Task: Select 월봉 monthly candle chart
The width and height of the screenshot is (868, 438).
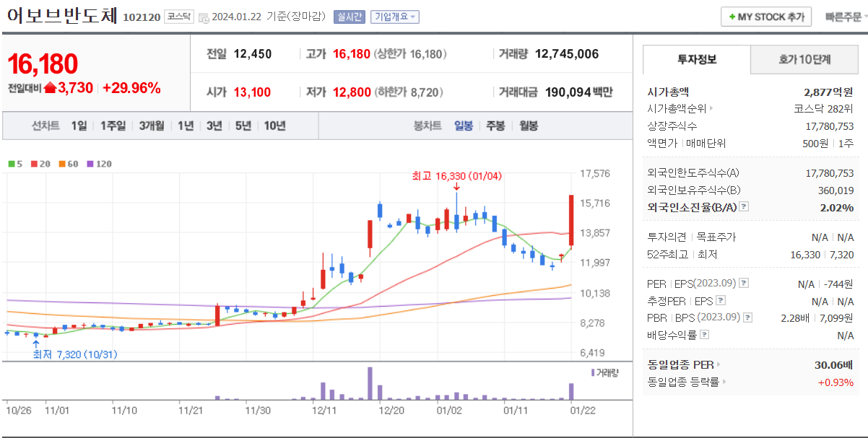Action: coord(528,126)
